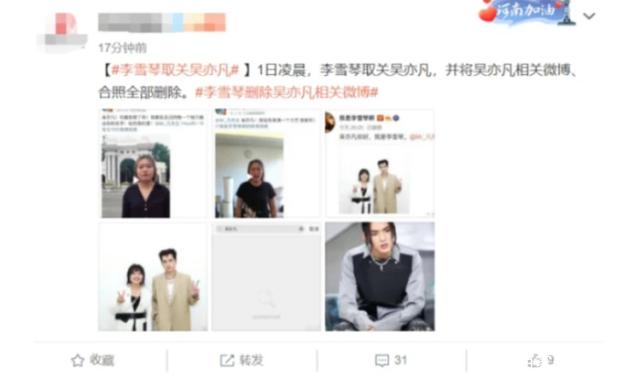Open thumbnail of Weibo post with profile header
640x381 pixels.
pyautogui.click(x=380, y=163)
